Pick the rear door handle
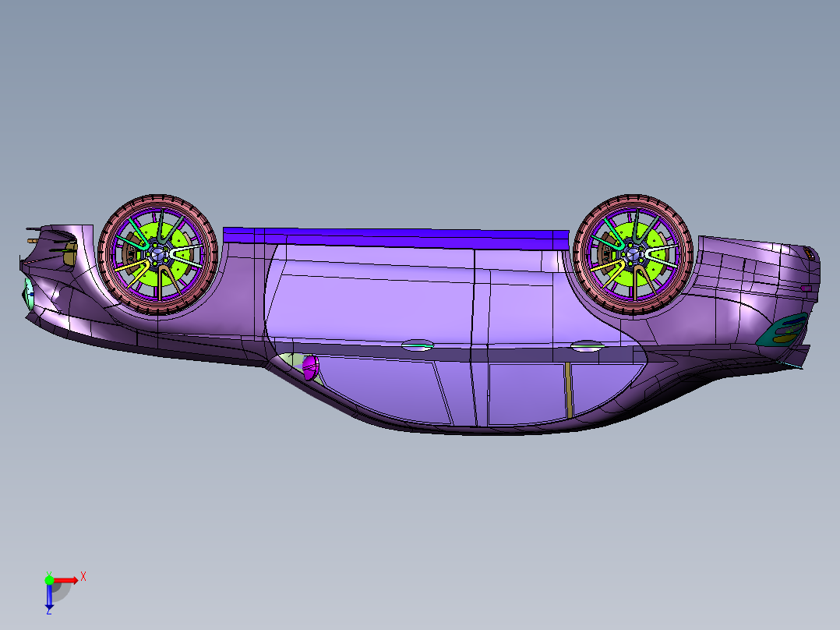Screen dimensions: 840x630 click(588, 346)
